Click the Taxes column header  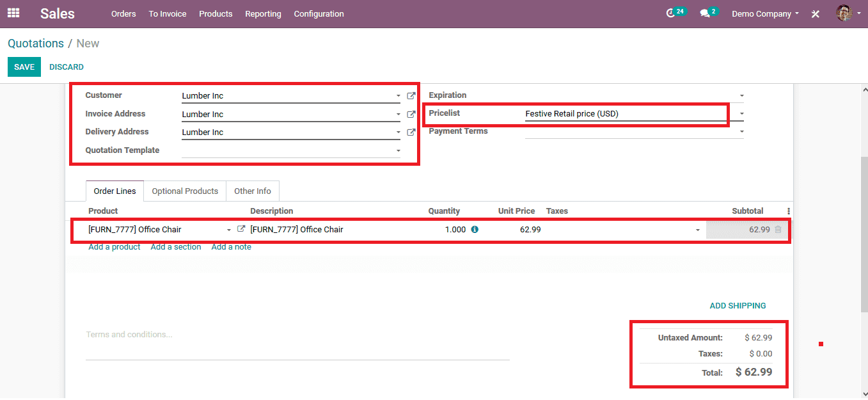tap(557, 211)
